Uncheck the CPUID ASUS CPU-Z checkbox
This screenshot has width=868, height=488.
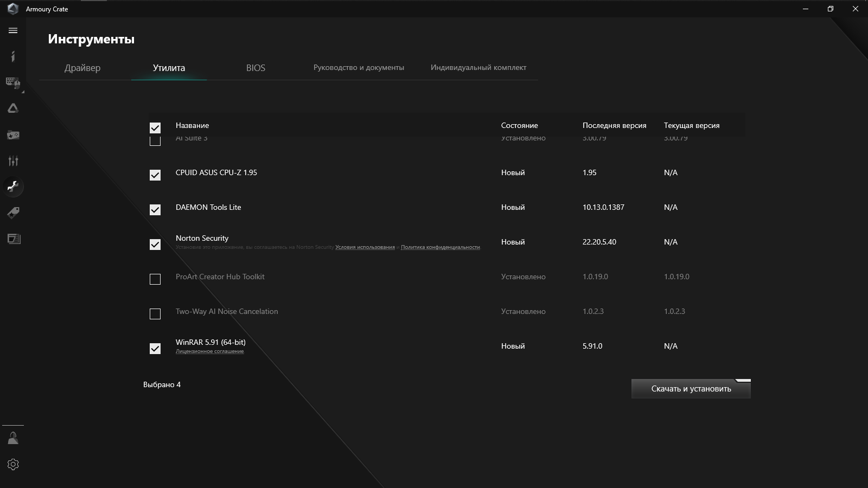155,175
